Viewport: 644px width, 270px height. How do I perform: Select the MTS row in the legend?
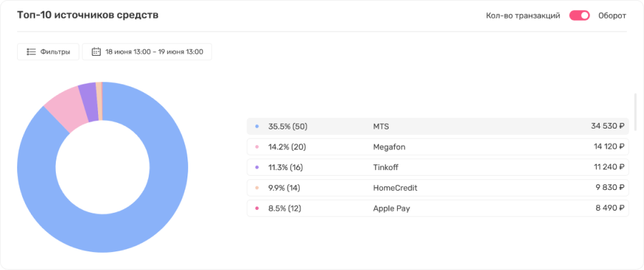437,126
